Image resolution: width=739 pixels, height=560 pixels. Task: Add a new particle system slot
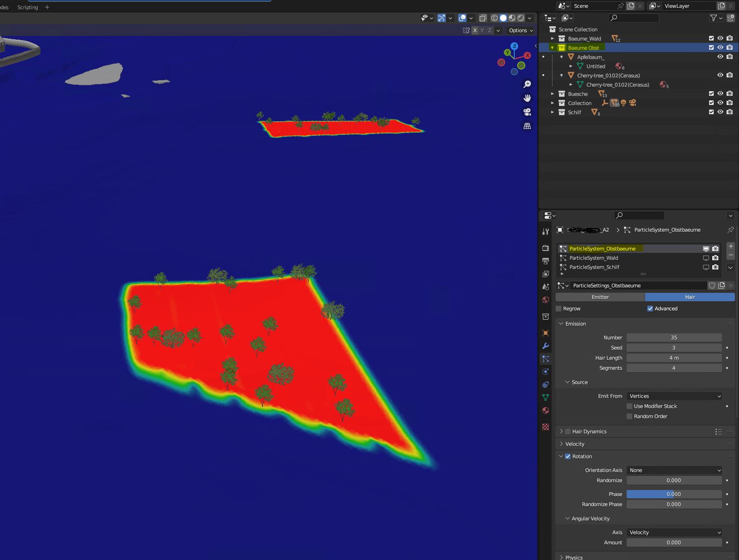coord(731,246)
